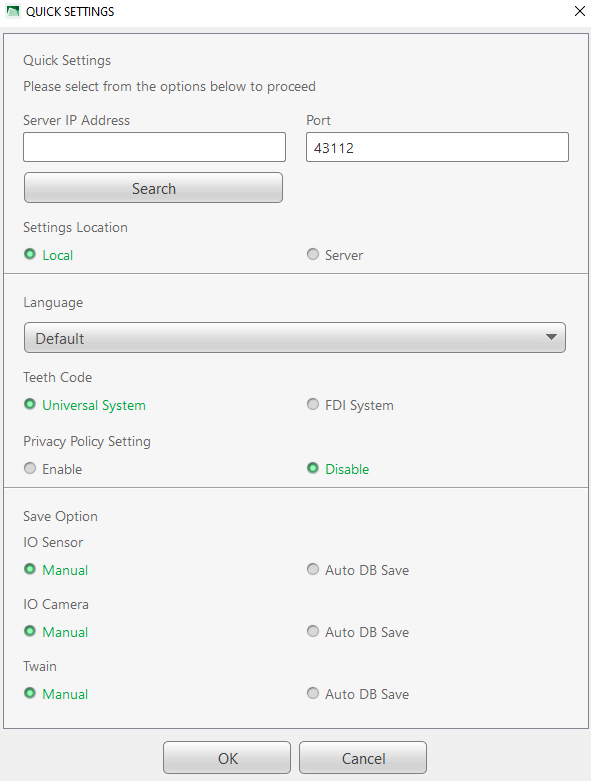
Task: Focus the Port input field
Action: tap(437, 147)
